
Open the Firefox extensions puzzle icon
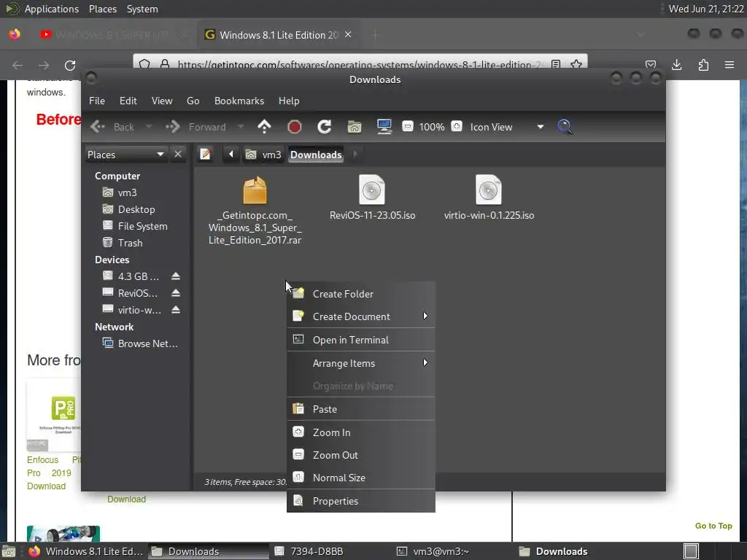[x=703, y=65]
